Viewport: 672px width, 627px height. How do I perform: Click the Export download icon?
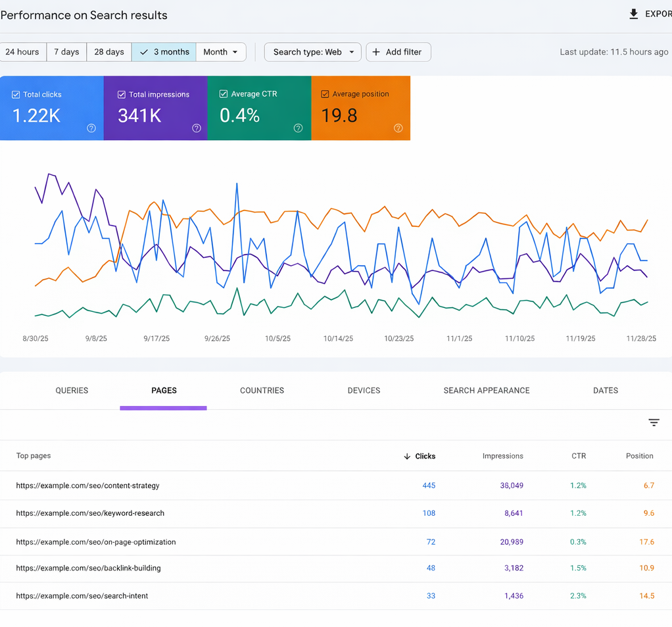(633, 14)
